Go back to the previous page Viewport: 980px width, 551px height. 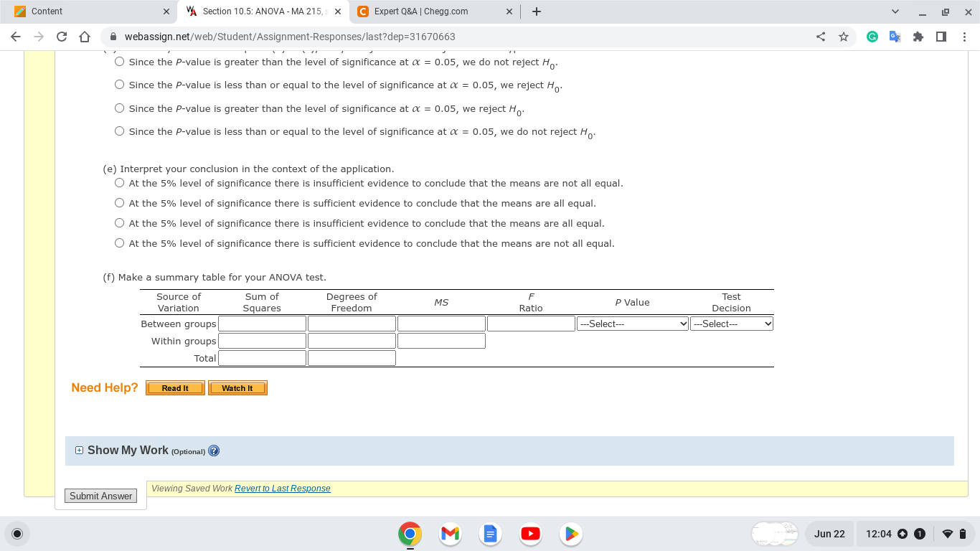[x=17, y=37]
